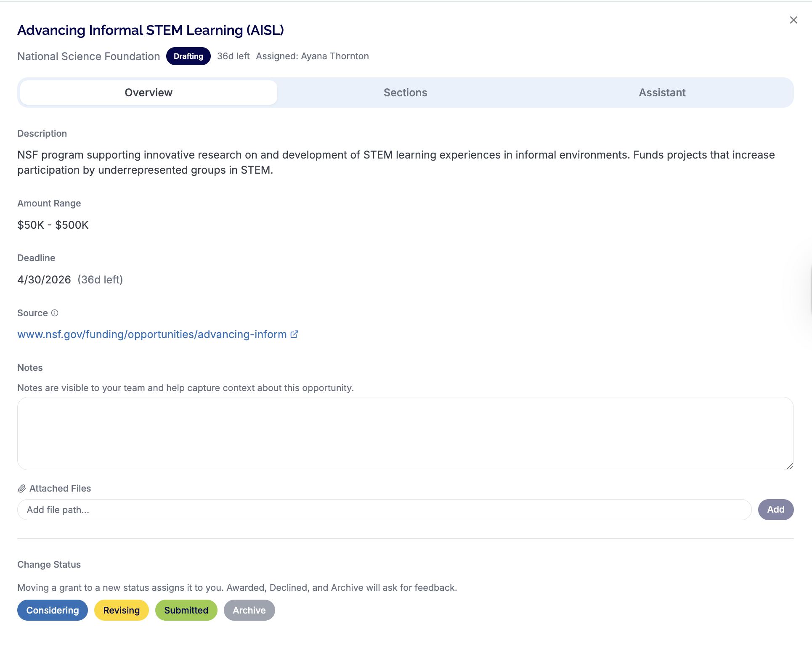Open source link via external link icon
Screen dimensions: 812x656
click(x=295, y=334)
